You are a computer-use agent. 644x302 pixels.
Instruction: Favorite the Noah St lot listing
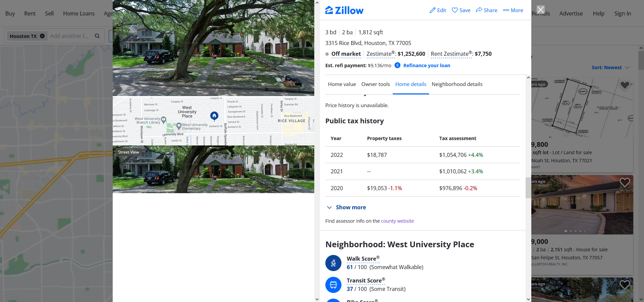(625, 85)
